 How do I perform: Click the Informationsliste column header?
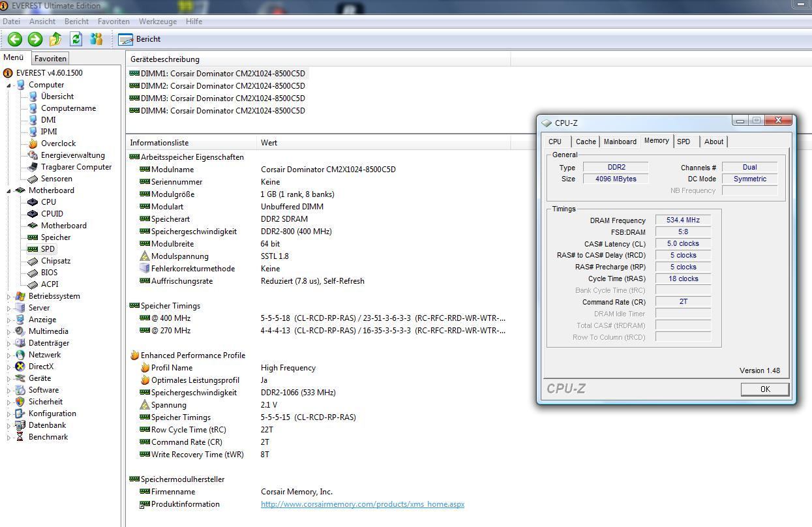[192, 142]
